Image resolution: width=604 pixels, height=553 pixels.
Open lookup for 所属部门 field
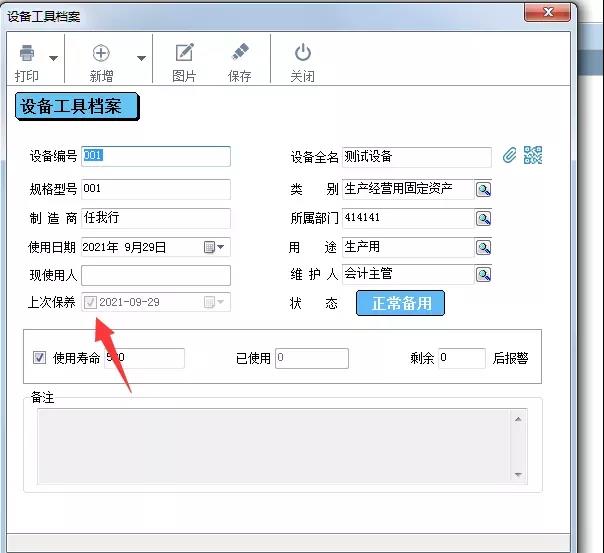click(x=483, y=218)
